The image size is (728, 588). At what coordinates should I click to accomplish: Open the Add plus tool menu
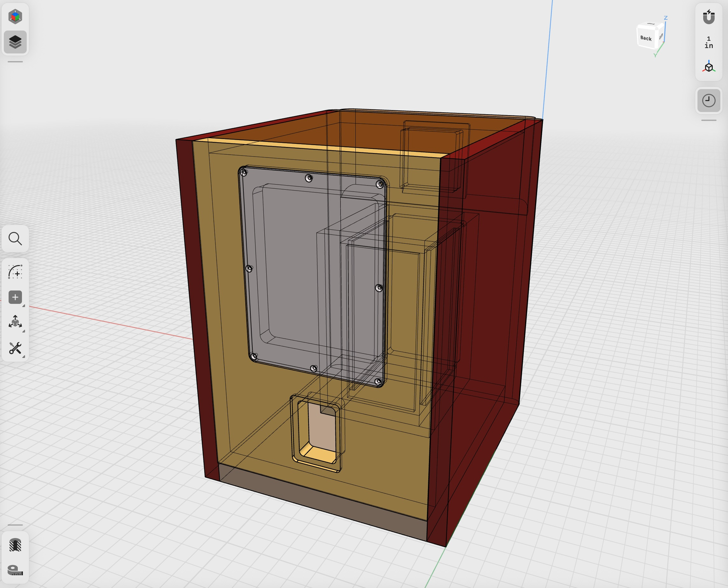point(15,297)
